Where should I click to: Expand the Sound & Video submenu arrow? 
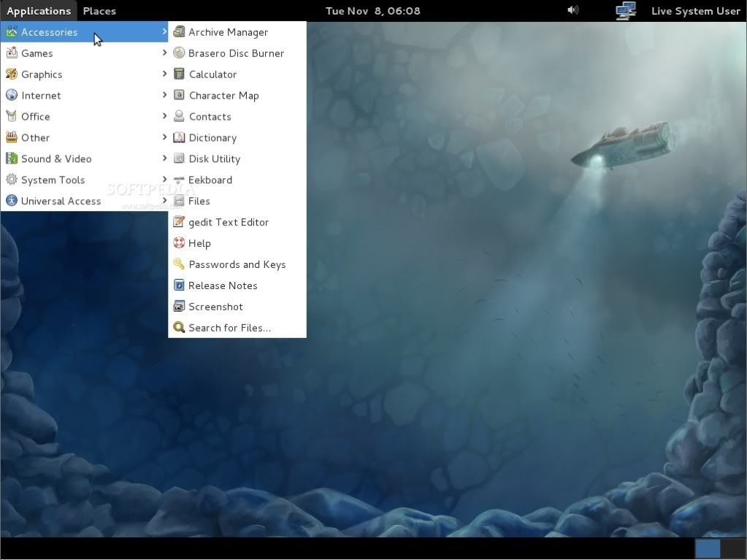click(164, 158)
